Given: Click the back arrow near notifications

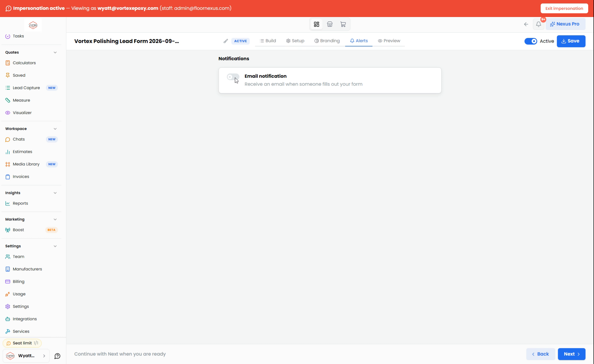Looking at the screenshot, I should click(x=526, y=24).
